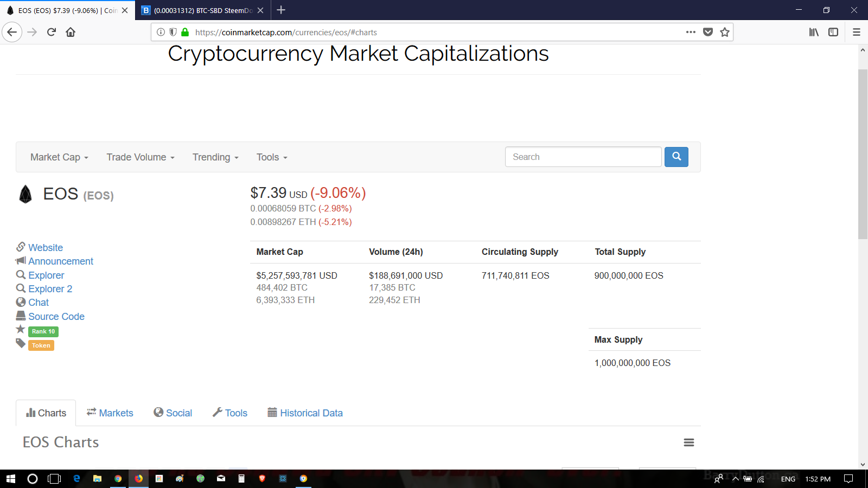Click the blue search magnifier button
868x488 pixels.
click(676, 157)
